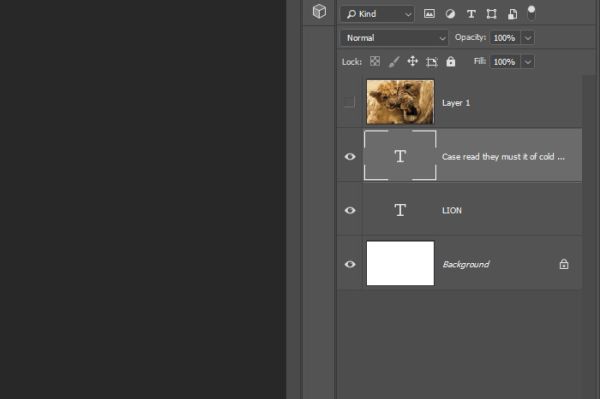Open the Normal blend mode dropdown
This screenshot has height=399, width=600.
click(394, 38)
